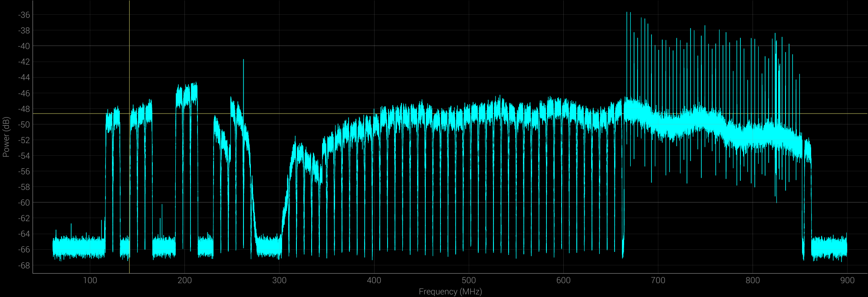Click the noise floor gap near 290 MHz
The height and width of the screenshot is (297, 868).
[269, 247]
